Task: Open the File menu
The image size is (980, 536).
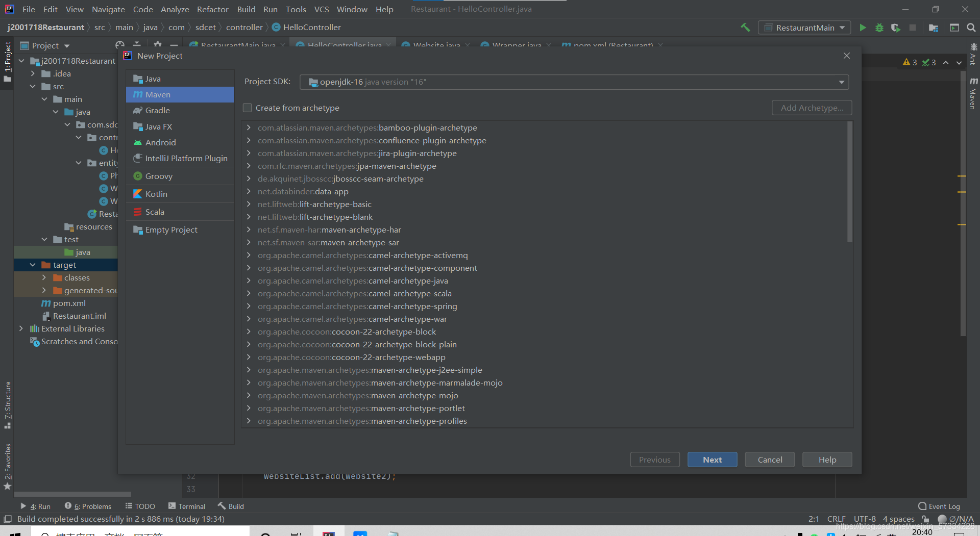Action: [x=29, y=9]
